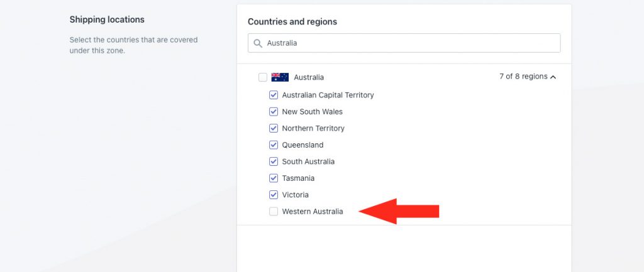Viewport: 644px width, 272px height.
Task: Click the Countries and regions search field
Action: (404, 43)
